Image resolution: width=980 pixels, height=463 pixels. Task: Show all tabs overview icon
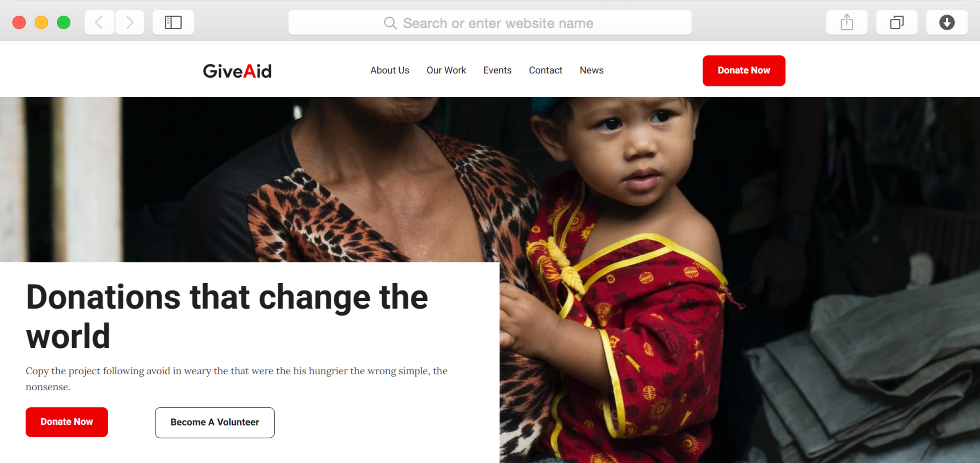click(x=897, y=22)
